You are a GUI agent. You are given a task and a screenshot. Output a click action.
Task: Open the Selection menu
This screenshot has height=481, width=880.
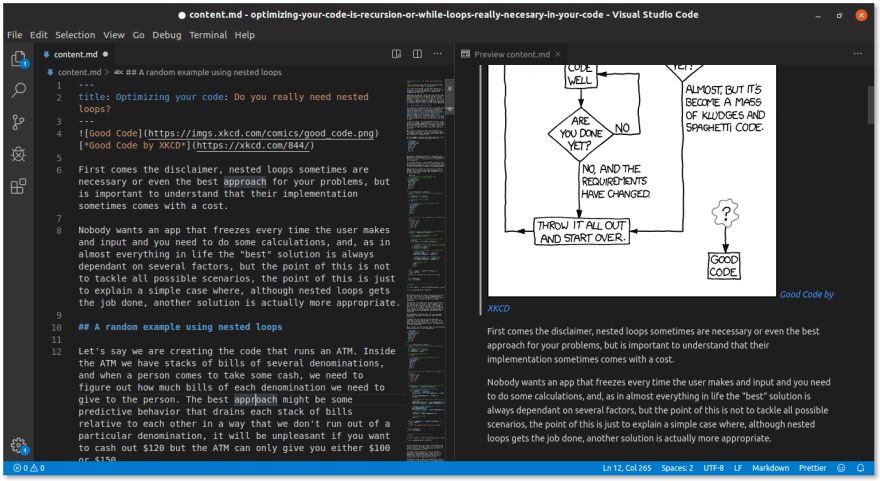(x=75, y=35)
